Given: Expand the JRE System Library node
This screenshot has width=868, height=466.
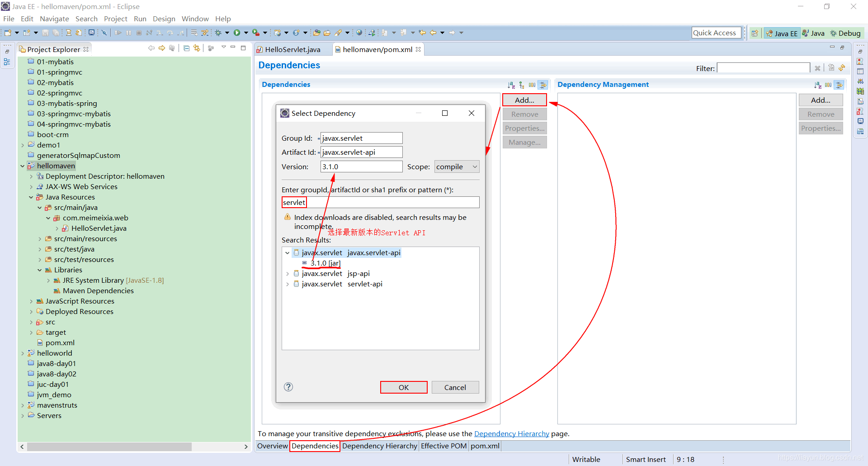Looking at the screenshot, I should pos(48,281).
